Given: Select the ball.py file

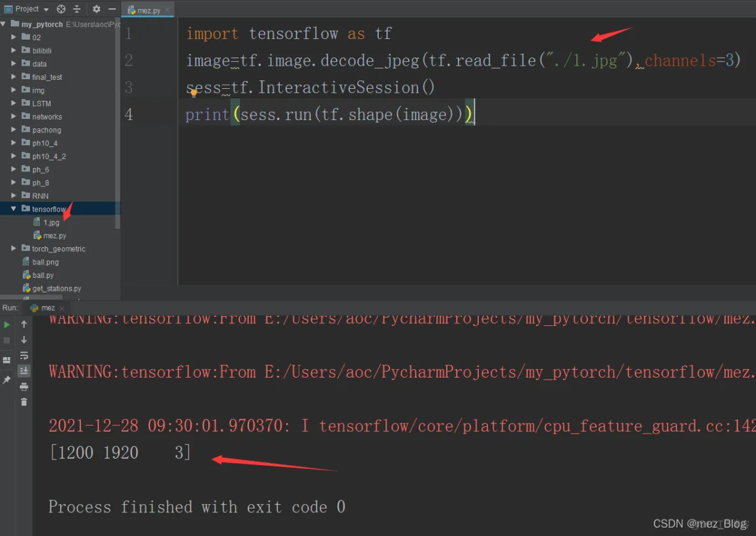Looking at the screenshot, I should [x=43, y=275].
